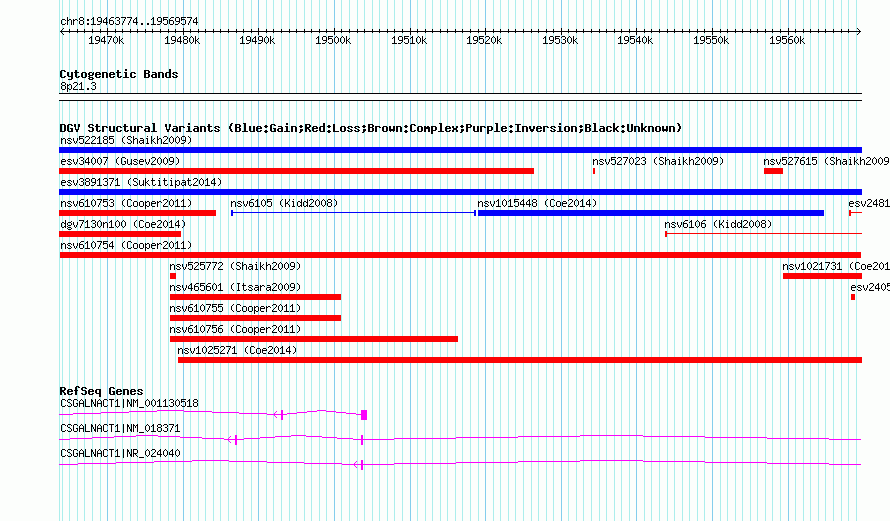Select CSGALNACT1|NM_018371 gene label
This screenshot has width=890, height=521.
(120, 428)
